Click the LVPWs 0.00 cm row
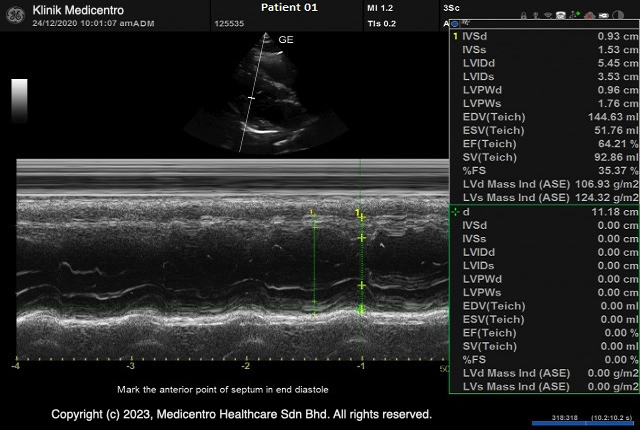The width and height of the screenshot is (640, 430). pyautogui.click(x=544, y=293)
